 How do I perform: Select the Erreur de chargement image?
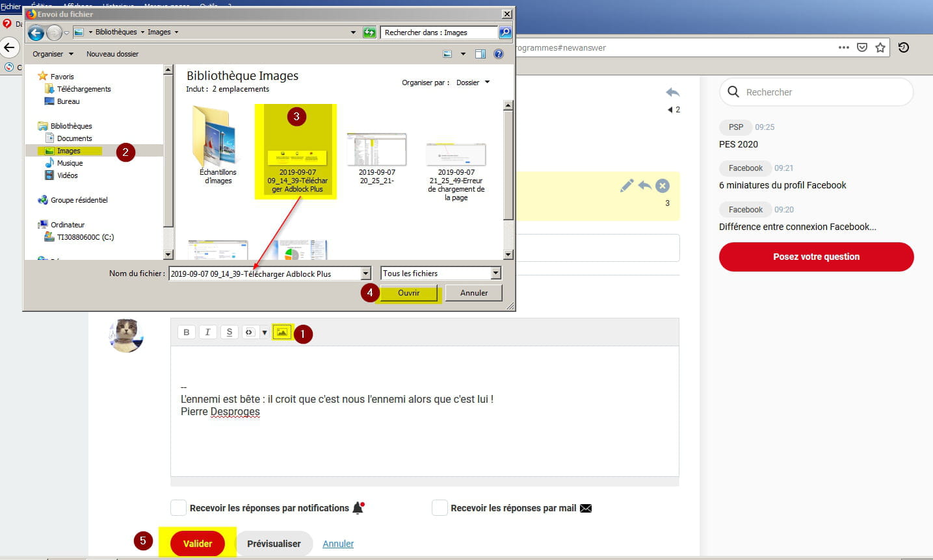tap(456, 170)
